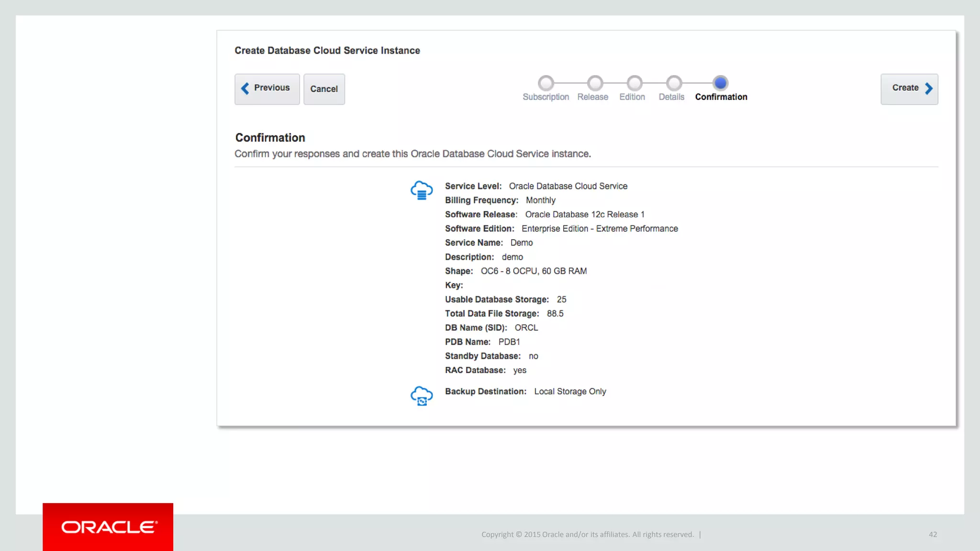This screenshot has height=551, width=980.
Task: Click the active Confirmation step circle
Action: tap(720, 83)
